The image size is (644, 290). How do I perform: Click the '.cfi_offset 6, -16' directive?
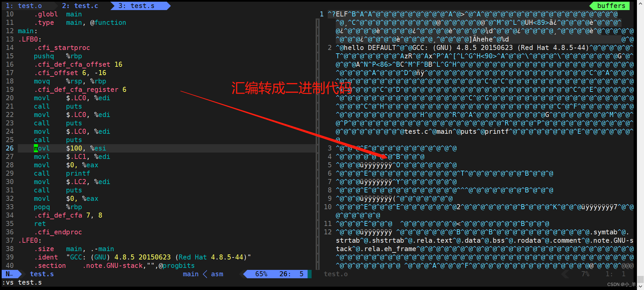70,73
